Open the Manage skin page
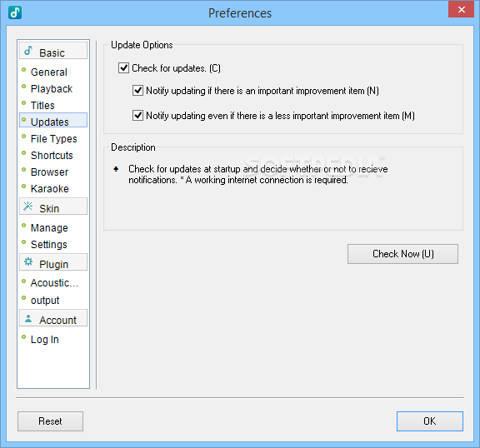 point(49,228)
